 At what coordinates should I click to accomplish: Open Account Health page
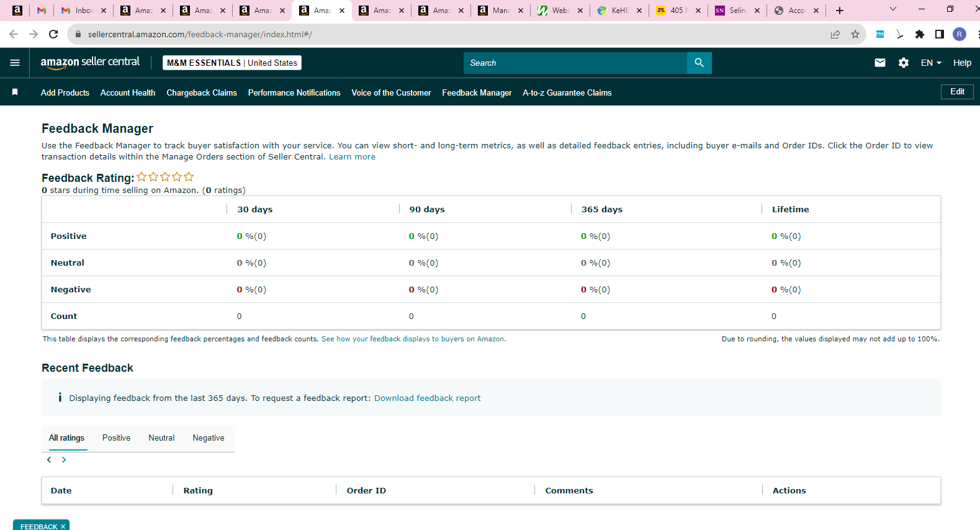tap(128, 92)
